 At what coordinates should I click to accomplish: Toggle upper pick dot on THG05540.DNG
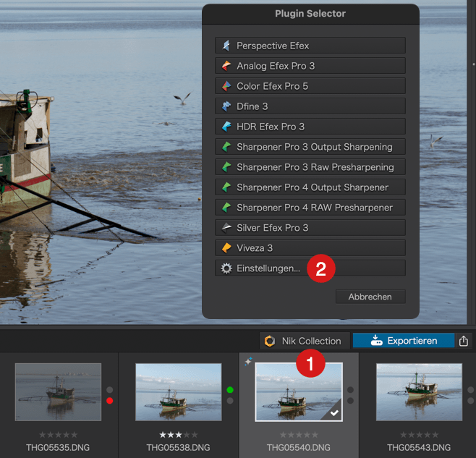pyautogui.click(x=350, y=390)
